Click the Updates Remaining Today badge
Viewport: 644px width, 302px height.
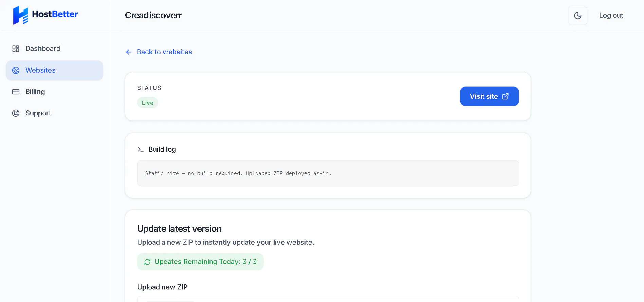coord(200,262)
